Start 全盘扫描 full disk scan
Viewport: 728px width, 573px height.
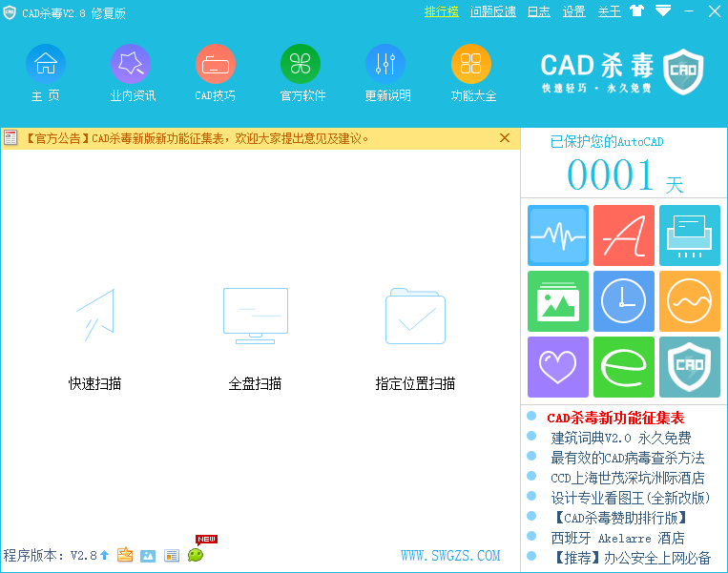(x=256, y=339)
